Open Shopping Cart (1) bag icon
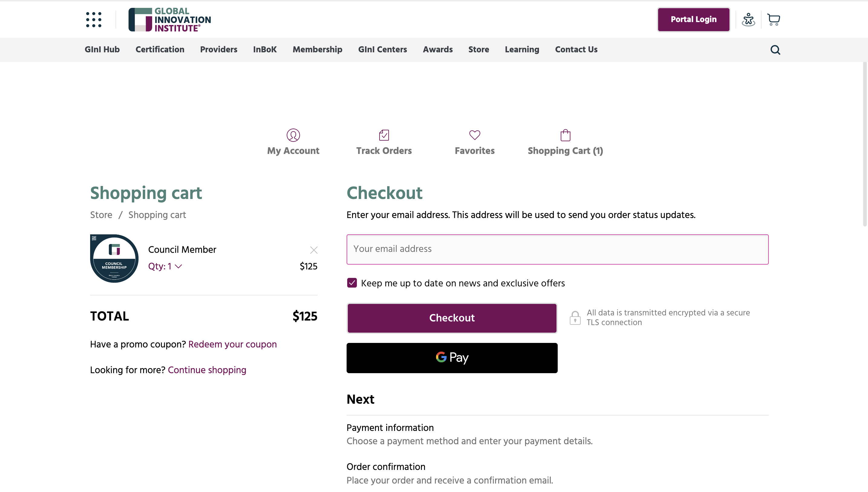868x492 pixels. (x=565, y=135)
